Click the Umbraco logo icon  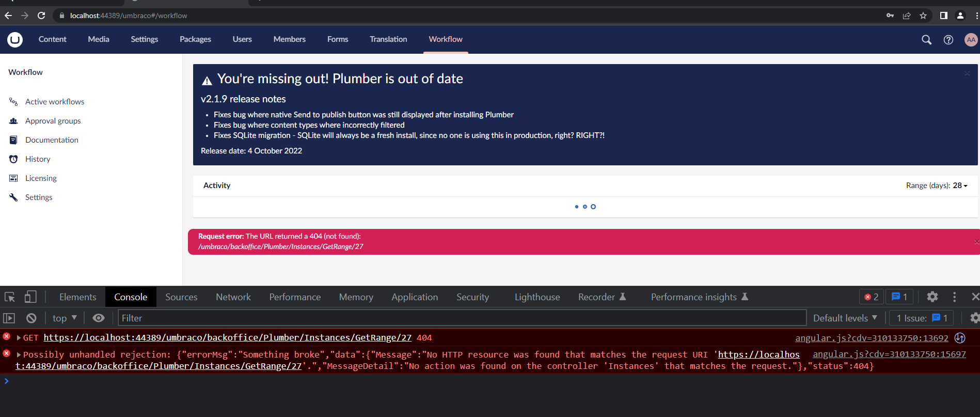15,39
